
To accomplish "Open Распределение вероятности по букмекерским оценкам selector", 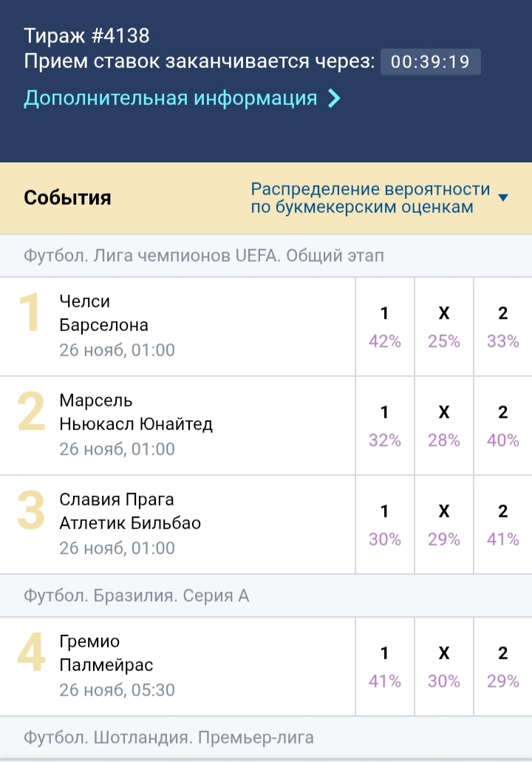I will point(370,197).
